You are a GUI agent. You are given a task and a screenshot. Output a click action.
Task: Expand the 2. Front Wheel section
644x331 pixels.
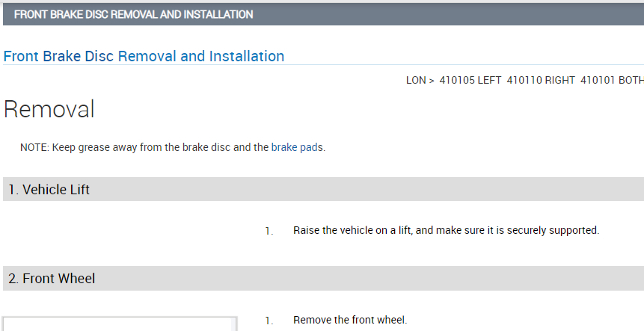point(52,279)
